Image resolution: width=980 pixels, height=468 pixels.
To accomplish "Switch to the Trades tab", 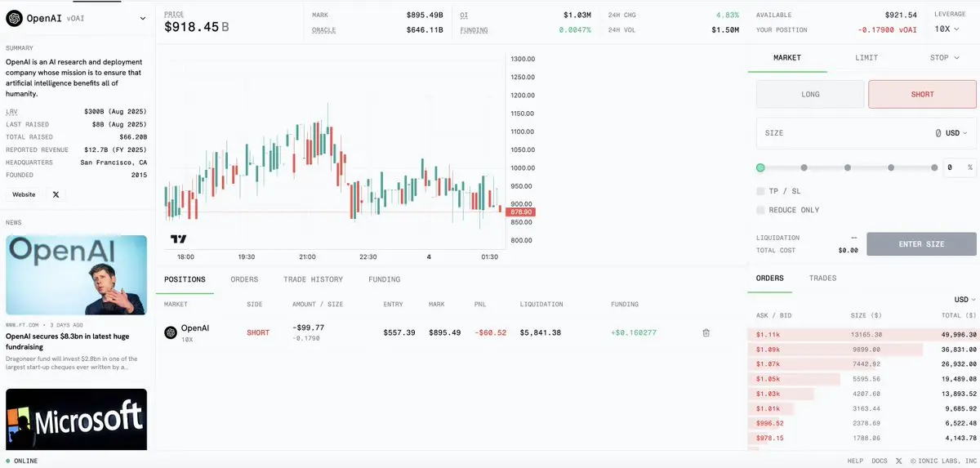I will pos(822,279).
